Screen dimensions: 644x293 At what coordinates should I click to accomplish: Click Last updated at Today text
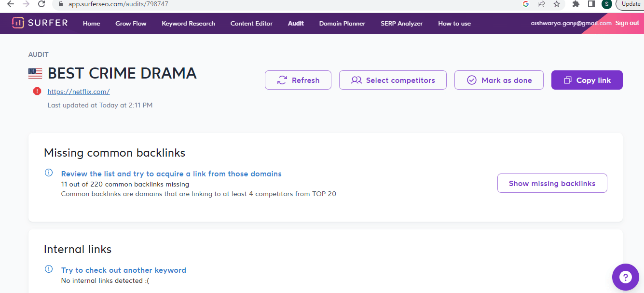[100, 105]
